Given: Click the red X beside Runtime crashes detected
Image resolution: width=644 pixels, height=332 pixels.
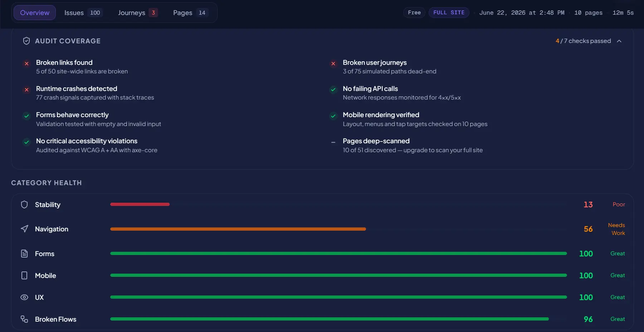Looking at the screenshot, I should pos(26,90).
